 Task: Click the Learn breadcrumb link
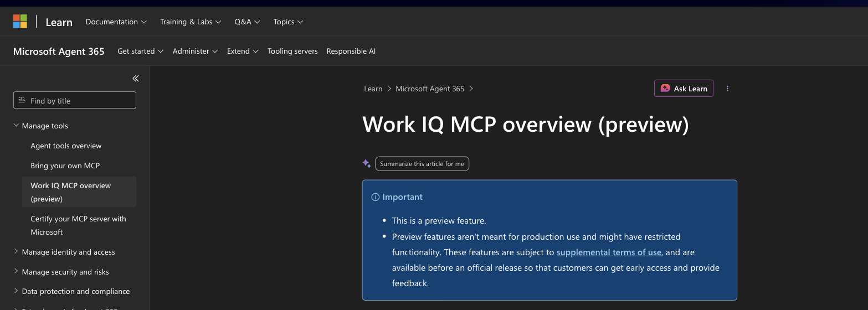coord(373,89)
